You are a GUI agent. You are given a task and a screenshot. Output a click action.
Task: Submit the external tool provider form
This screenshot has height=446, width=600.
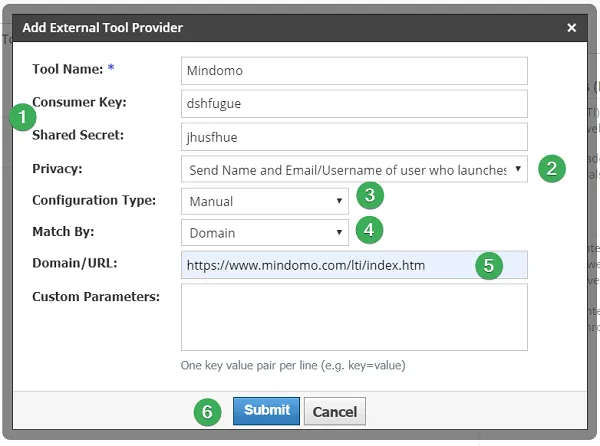[266, 411]
